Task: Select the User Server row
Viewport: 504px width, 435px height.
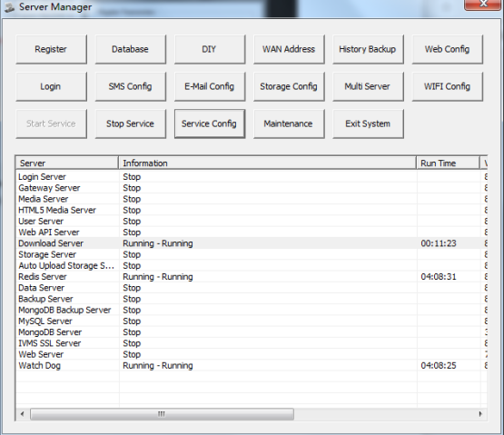Action: (252, 222)
